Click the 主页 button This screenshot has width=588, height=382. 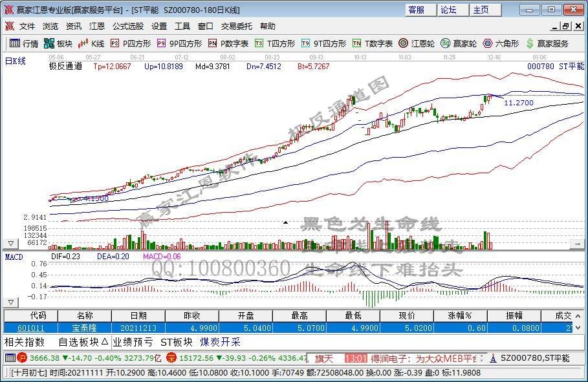[486, 10]
